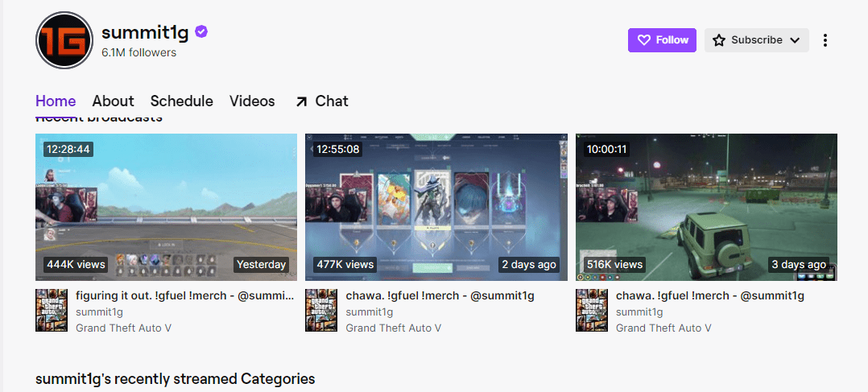Click the GTA V box art under the 2 days ago video
This screenshot has width=868, height=392.
(x=321, y=310)
